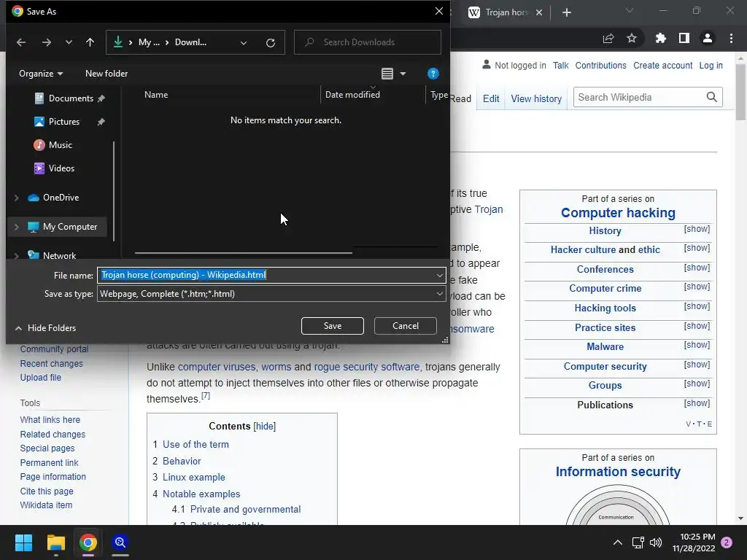Show the History section in hacking box
Image resolution: width=747 pixels, height=560 pixels.
click(x=697, y=229)
